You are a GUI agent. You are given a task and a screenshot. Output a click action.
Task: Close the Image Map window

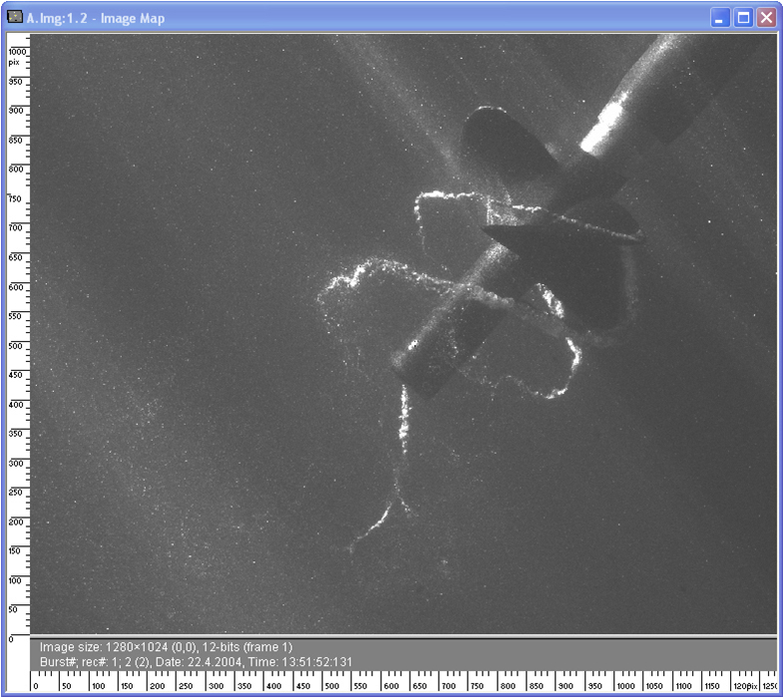[x=766, y=18]
